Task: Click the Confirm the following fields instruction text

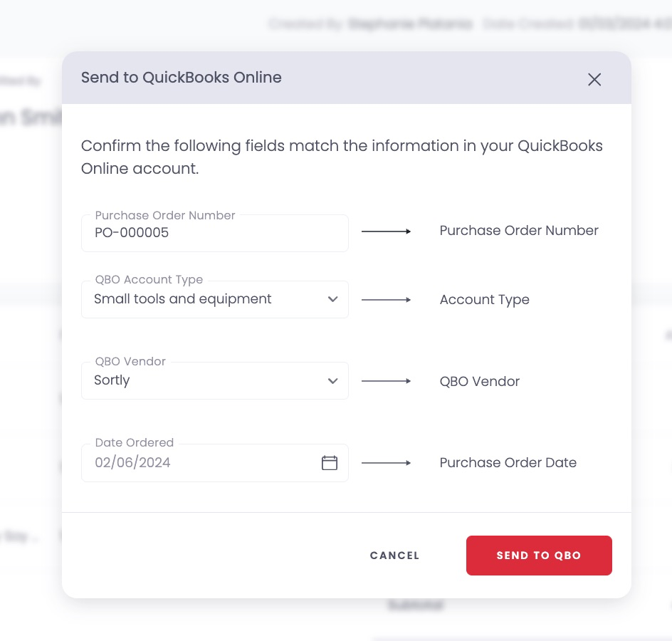Action: pos(342,157)
